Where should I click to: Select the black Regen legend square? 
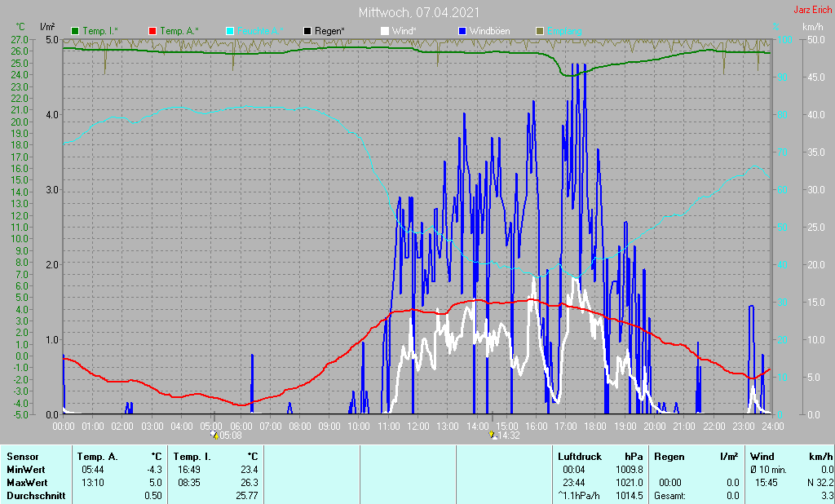(307, 31)
